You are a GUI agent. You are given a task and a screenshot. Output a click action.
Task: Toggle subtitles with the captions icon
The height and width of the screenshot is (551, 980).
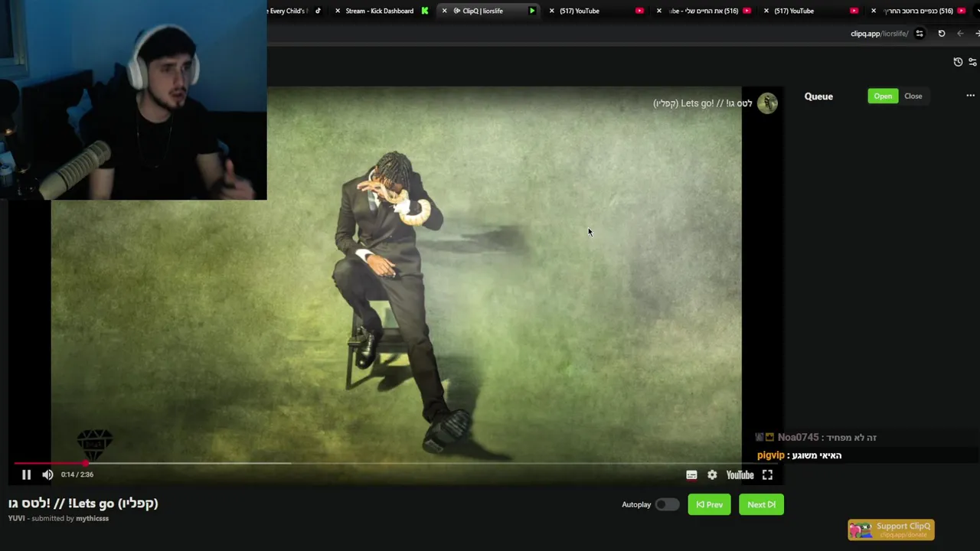[x=691, y=475]
